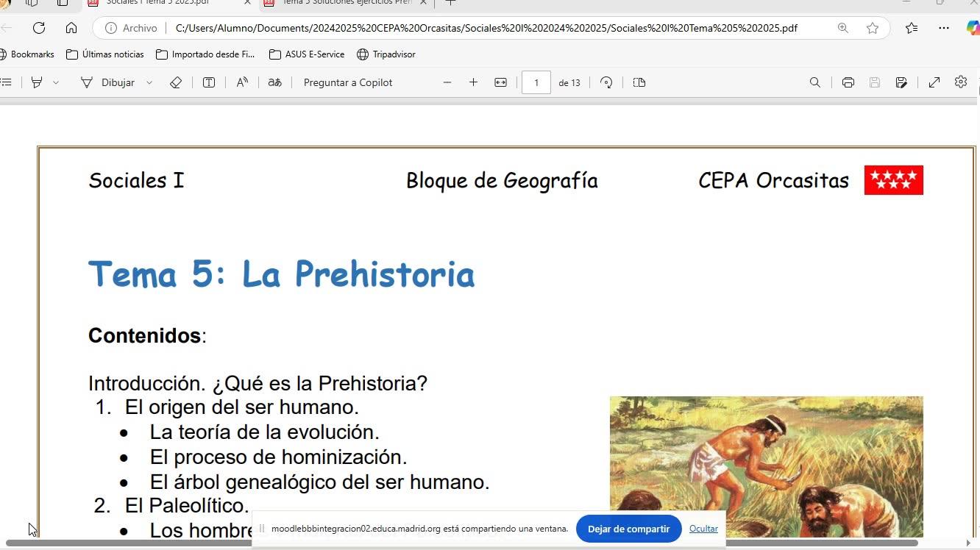Image resolution: width=980 pixels, height=550 pixels.
Task: Click the 'Sociales I' header text
Action: pyautogui.click(x=136, y=181)
